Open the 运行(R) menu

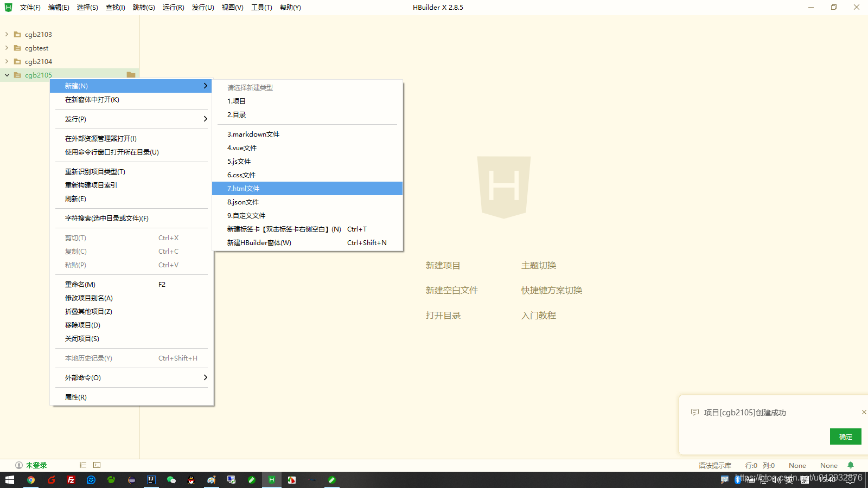click(x=173, y=7)
